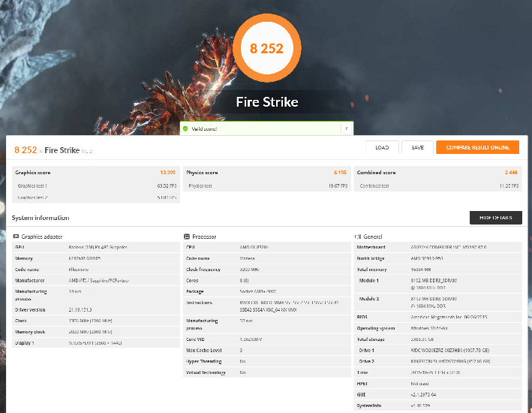Screen dimensions: 532x413
Task: Click the Module 1 memory row
Action: [437, 284]
